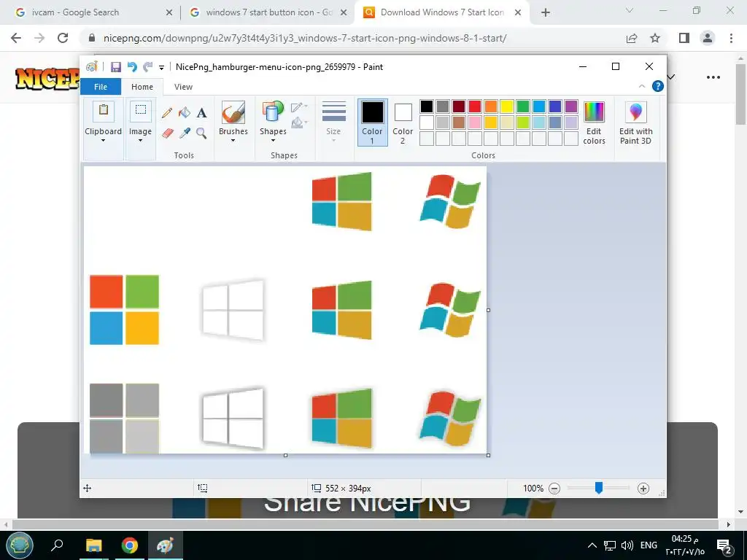Viewport: 747px width, 560px height.
Task: Reload the nicepng page in Chrome
Action: pos(63,38)
